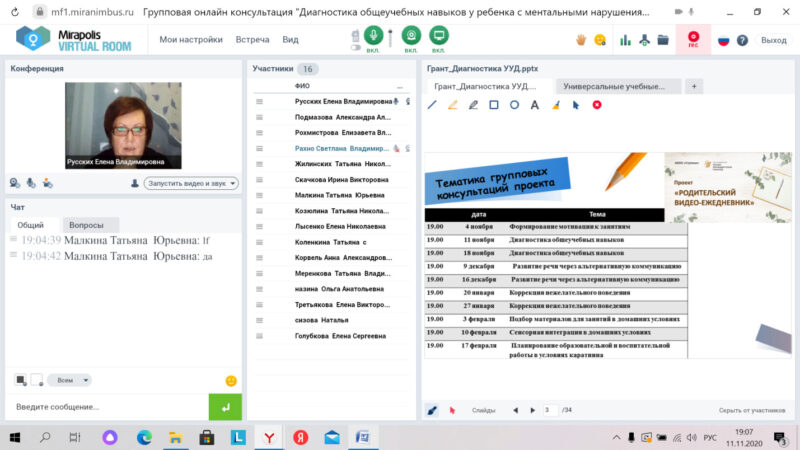Choose the dark chat text color swatch
Viewport: 800px width, 450px height.
point(21,380)
